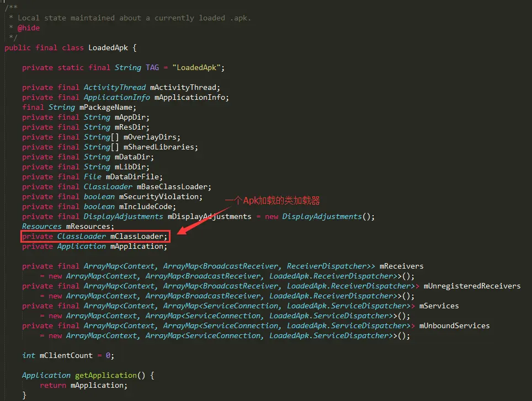Click the mServices field name
532x401 pixels.
pos(439,306)
